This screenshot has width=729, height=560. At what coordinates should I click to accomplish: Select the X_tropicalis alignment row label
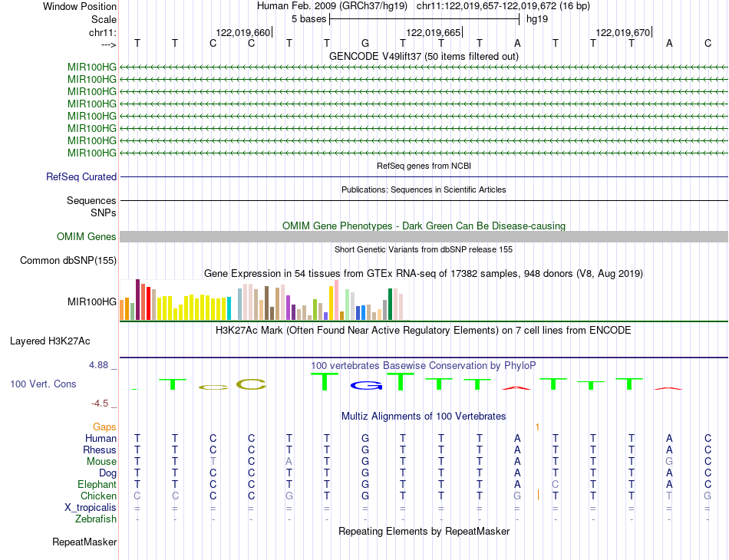coord(91,508)
